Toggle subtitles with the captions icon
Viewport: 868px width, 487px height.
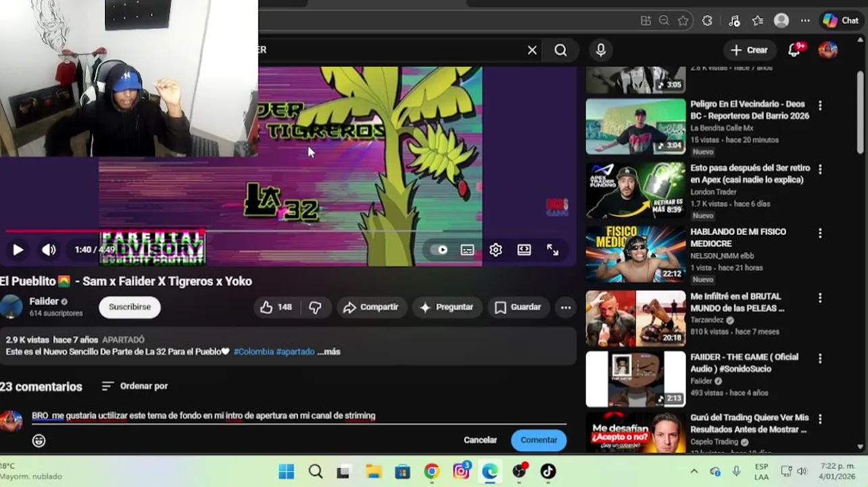click(467, 250)
